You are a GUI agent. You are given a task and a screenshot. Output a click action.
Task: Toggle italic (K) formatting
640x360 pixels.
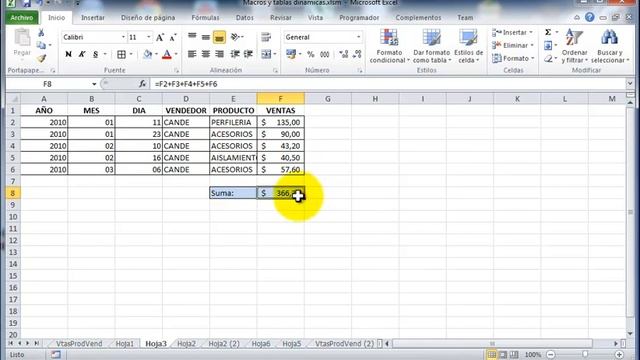pos(82,54)
